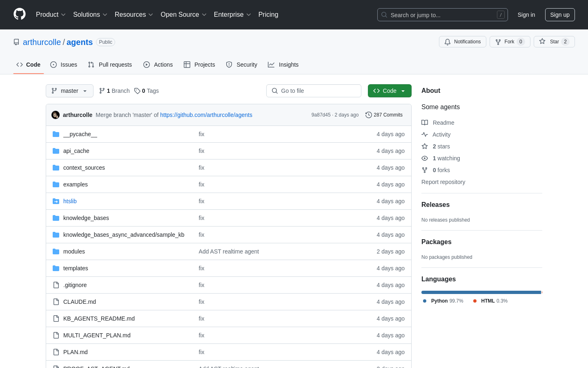Viewport: 588px width, 368px height.
Task: Click the star icon beside 2 stars
Action: [x=425, y=146]
